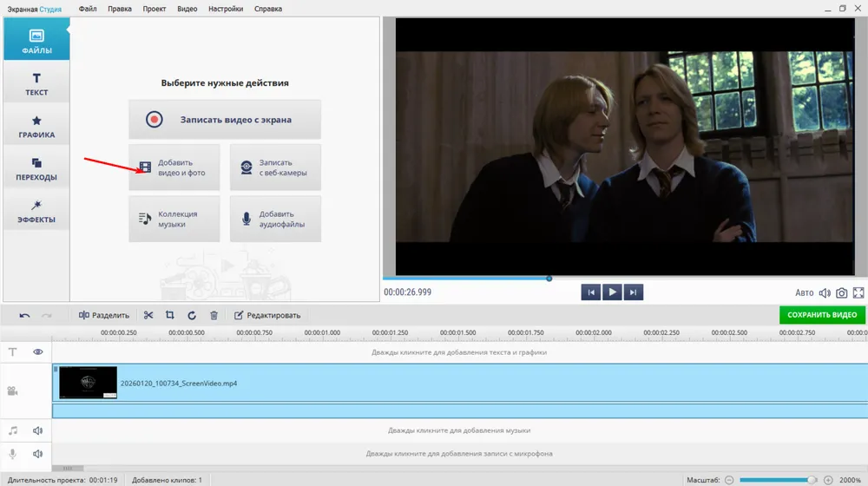Click the microphone track icon
This screenshot has width=868, height=486.
(x=12, y=453)
